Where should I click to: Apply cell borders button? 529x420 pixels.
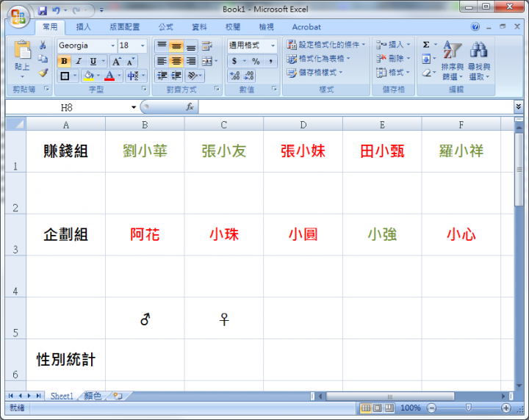pos(65,76)
